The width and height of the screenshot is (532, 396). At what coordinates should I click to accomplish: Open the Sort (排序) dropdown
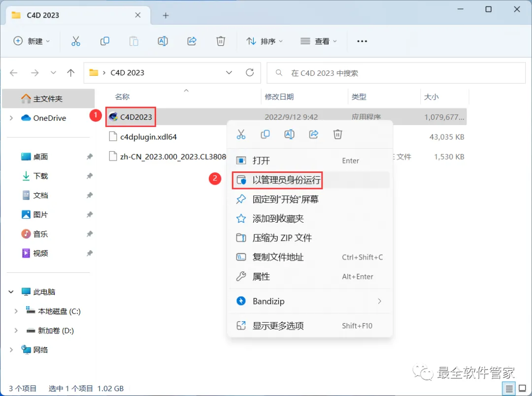tap(265, 41)
